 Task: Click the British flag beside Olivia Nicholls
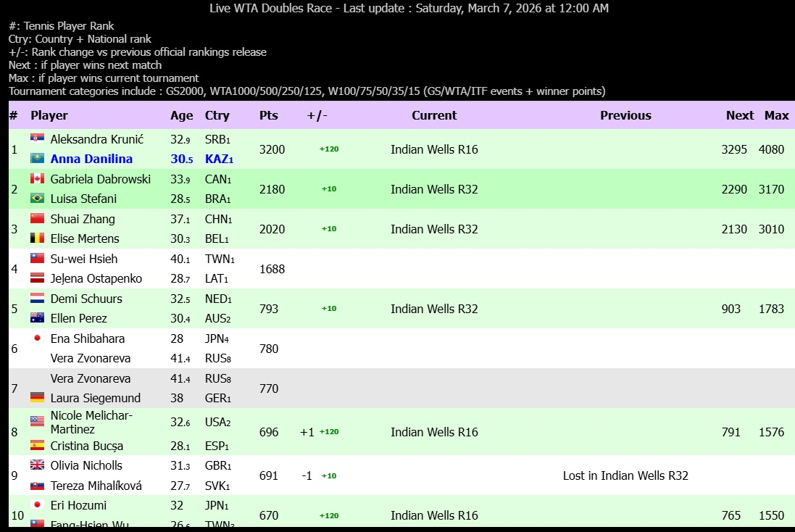click(x=37, y=465)
